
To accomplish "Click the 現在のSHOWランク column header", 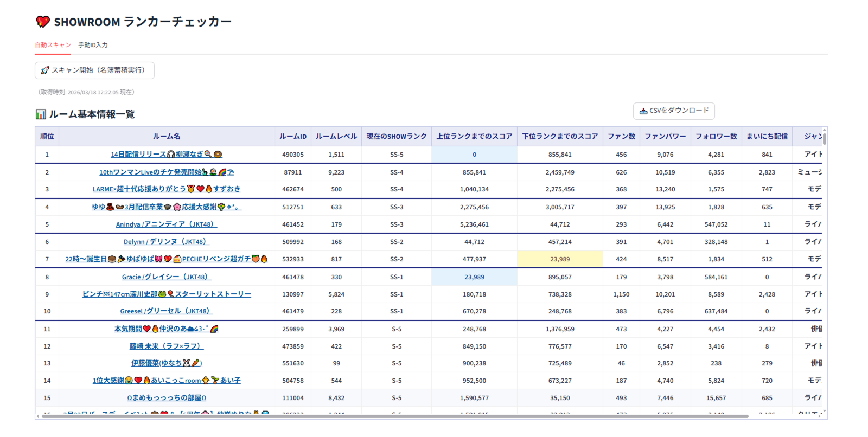I will [397, 137].
